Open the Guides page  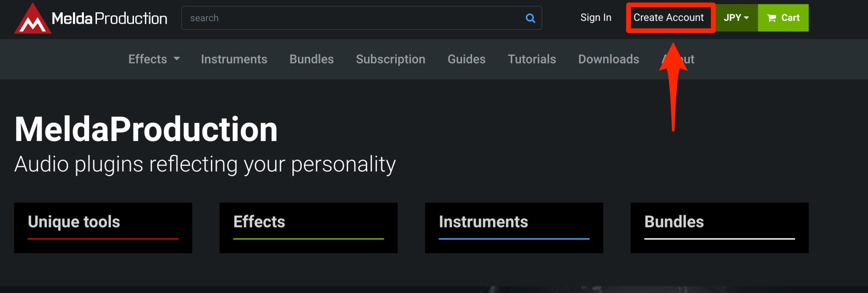coord(466,59)
